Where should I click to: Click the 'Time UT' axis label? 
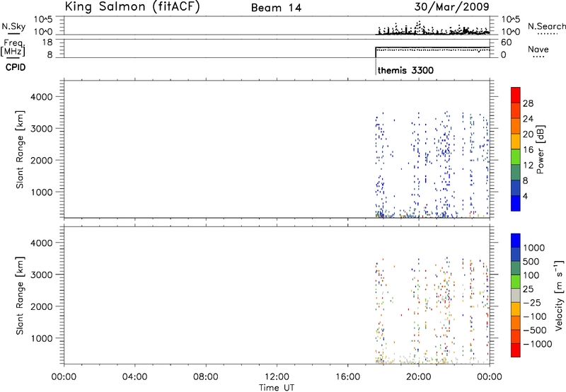tap(277, 388)
